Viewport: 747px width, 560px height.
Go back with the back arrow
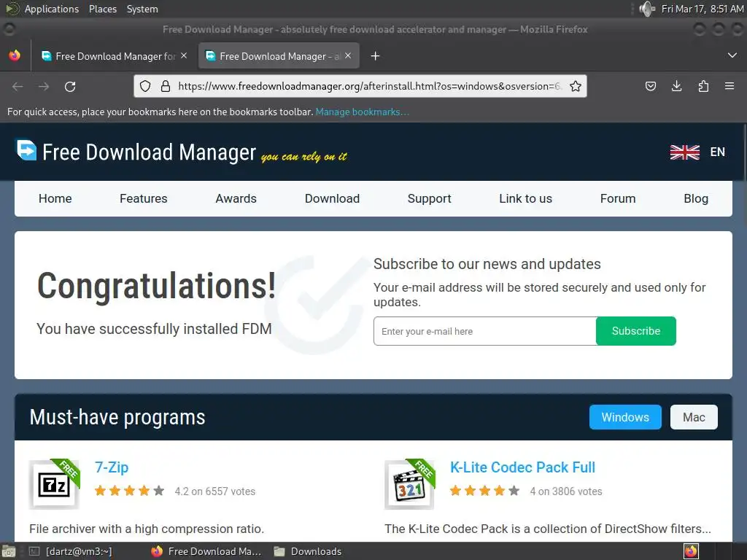coord(18,87)
